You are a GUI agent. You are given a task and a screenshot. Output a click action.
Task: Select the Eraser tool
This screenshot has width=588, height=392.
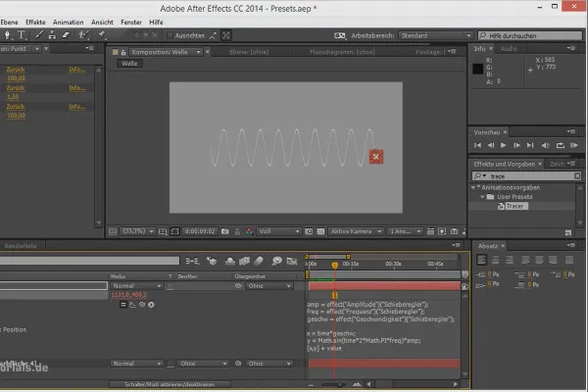click(66, 35)
